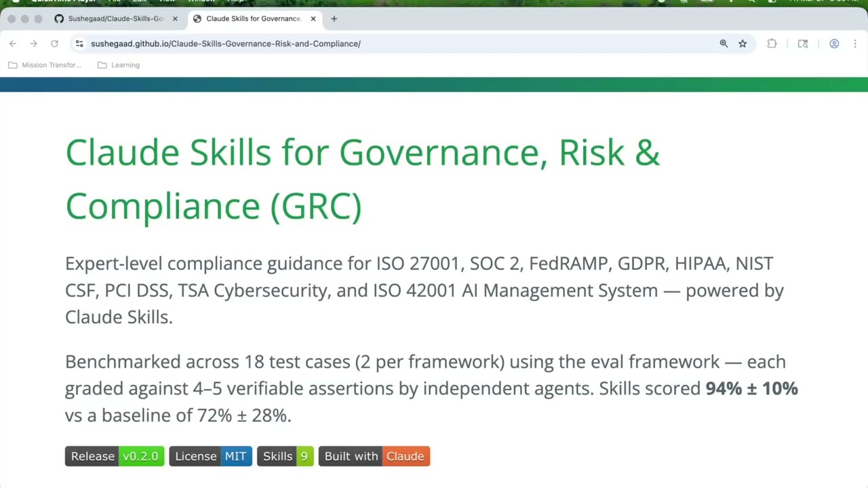Open the Chrome profile avatar

(834, 43)
